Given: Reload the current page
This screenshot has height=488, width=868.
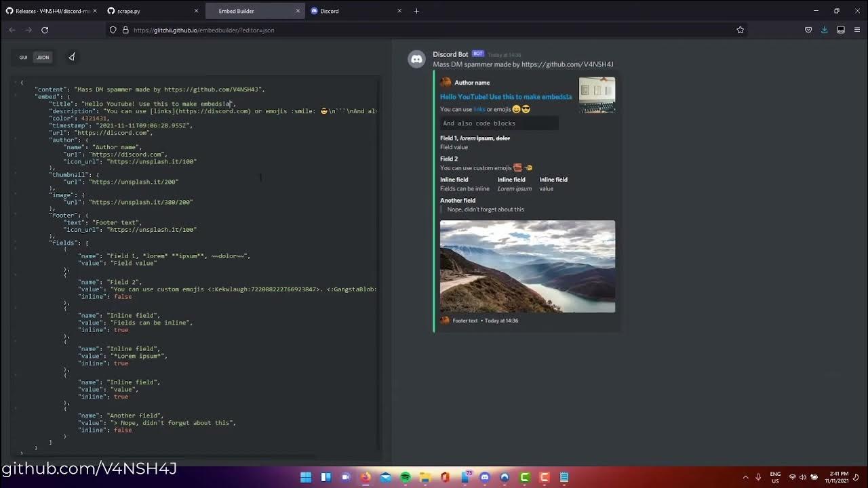Looking at the screenshot, I should (45, 30).
